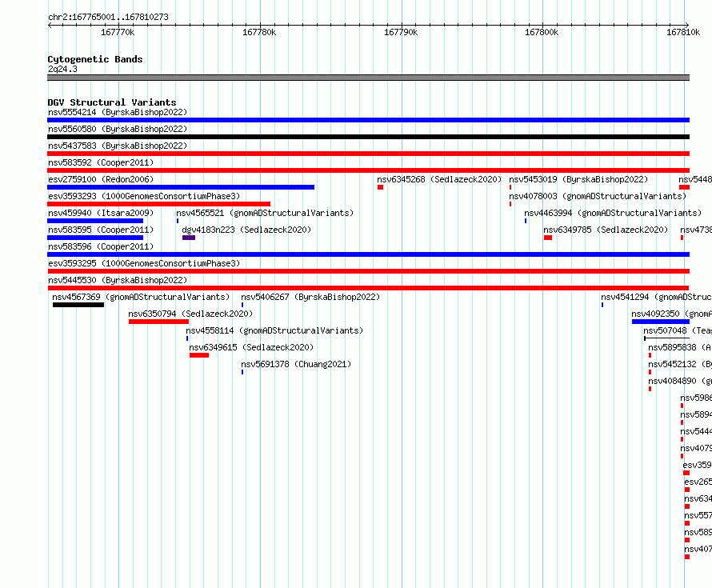Click the 167790k ruler position
712x588 pixels.
tap(401, 32)
